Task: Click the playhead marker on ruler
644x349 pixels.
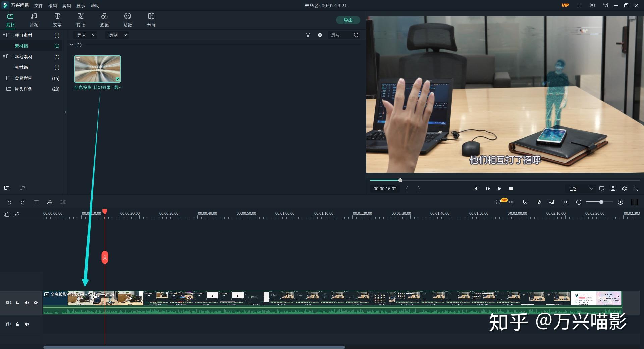Action: (x=105, y=211)
